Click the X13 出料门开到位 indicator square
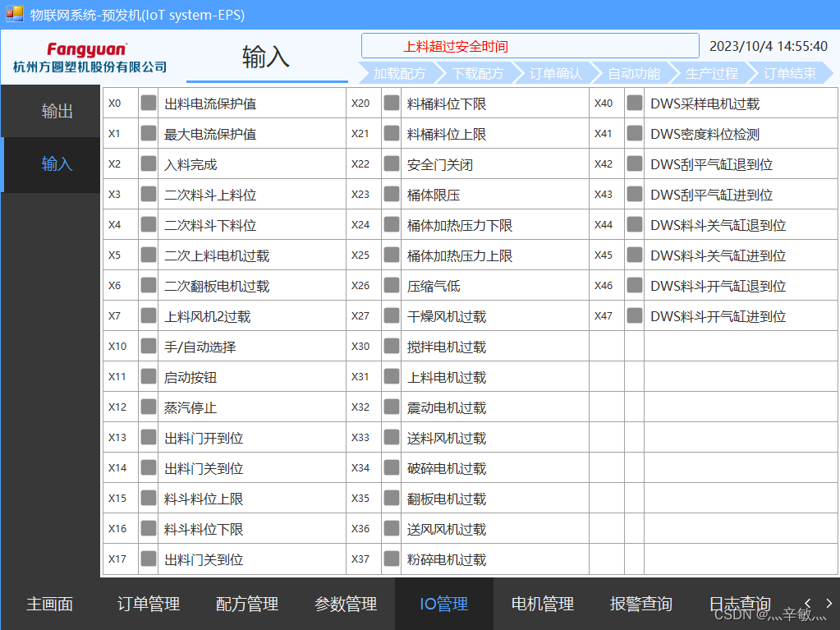The height and width of the screenshot is (630, 840). (149, 437)
